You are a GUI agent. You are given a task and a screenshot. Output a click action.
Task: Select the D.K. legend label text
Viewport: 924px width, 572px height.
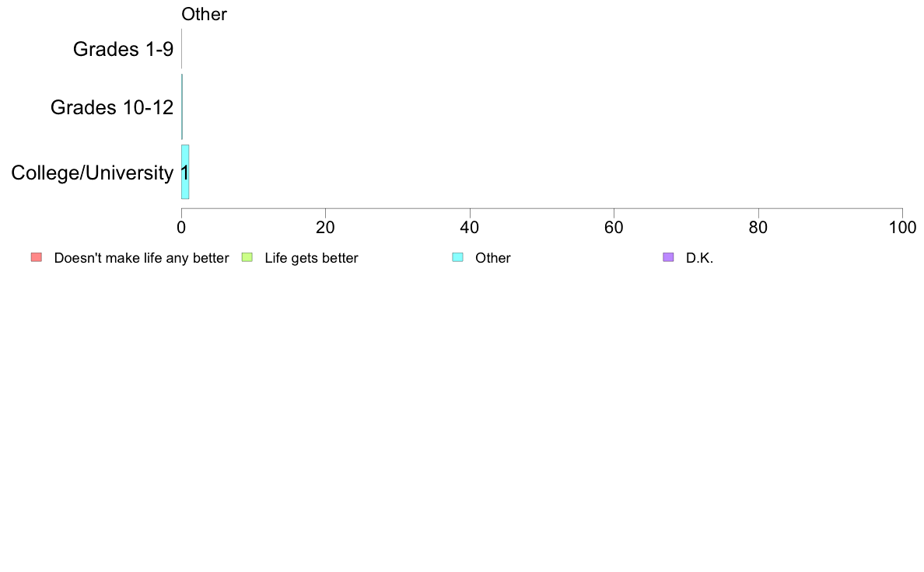(699, 258)
